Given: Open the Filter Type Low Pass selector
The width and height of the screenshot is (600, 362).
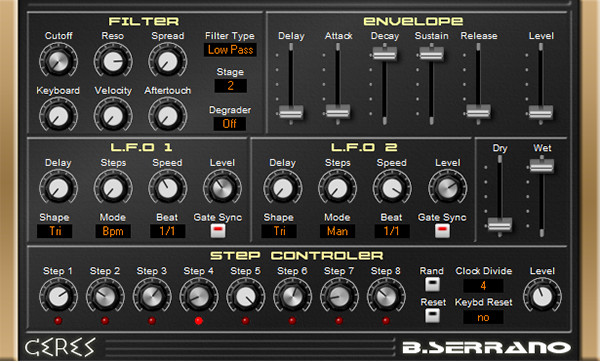Looking at the screenshot, I should pyautogui.click(x=230, y=50).
